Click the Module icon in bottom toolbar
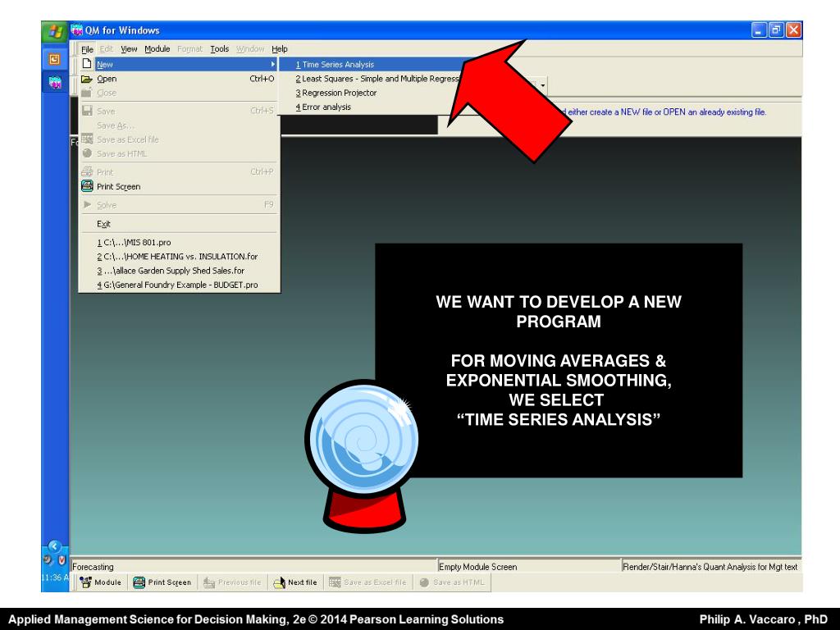Image resolution: width=840 pixels, height=630 pixels. click(x=85, y=582)
